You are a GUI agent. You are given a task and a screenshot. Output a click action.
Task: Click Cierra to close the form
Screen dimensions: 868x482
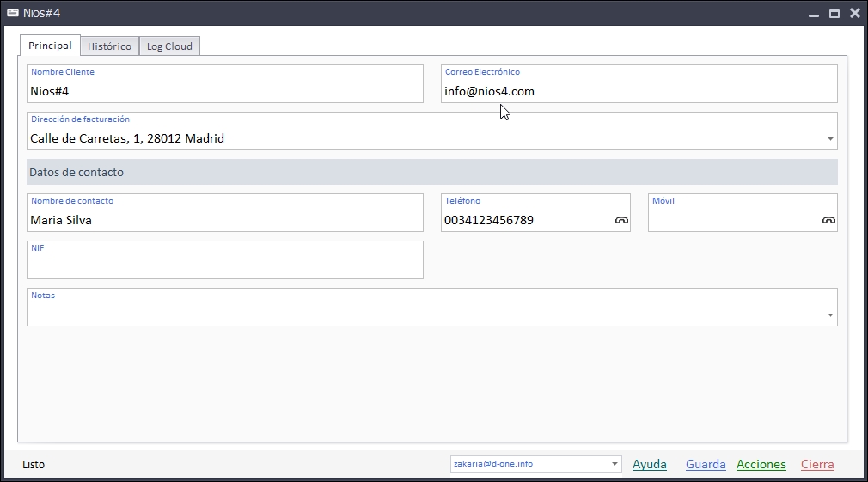click(817, 464)
